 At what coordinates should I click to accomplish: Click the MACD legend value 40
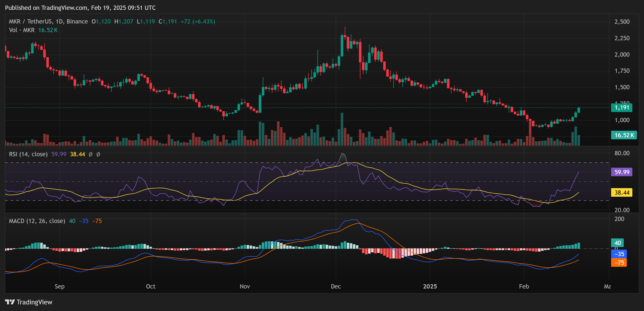72,221
